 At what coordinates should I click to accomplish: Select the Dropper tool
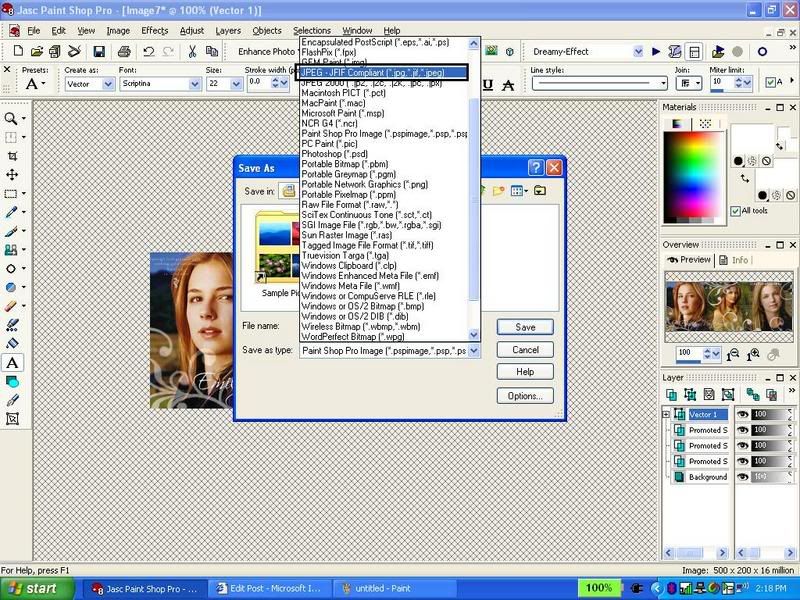(11, 212)
